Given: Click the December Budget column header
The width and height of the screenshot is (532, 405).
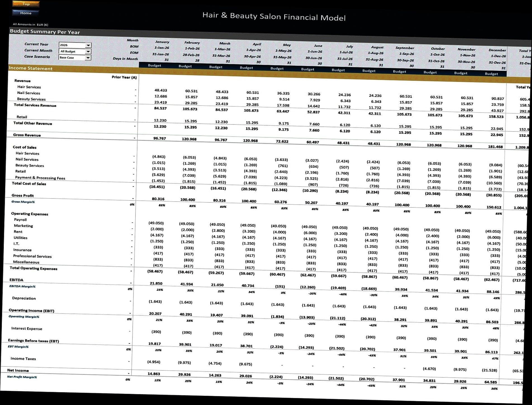Looking at the screenshot, I should (491, 74).
